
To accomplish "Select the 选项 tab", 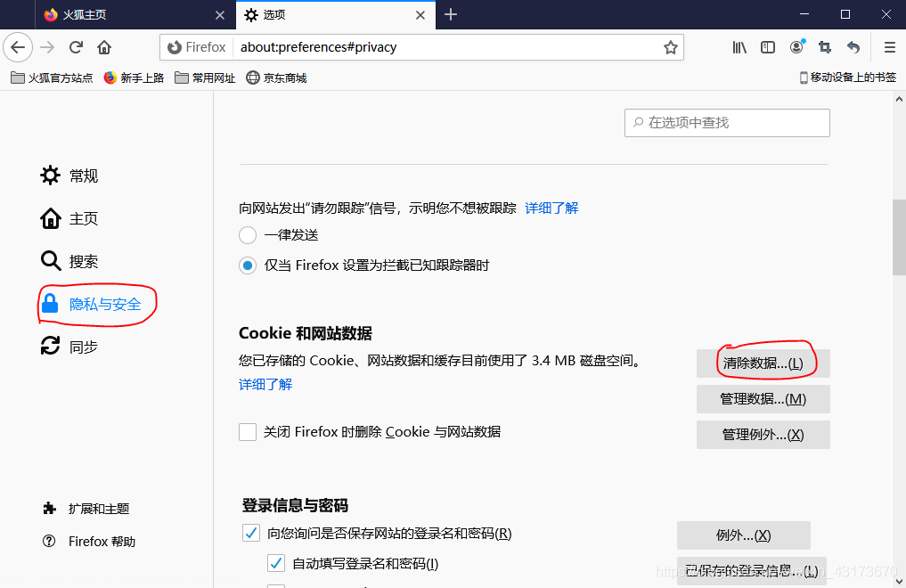I will coord(335,14).
